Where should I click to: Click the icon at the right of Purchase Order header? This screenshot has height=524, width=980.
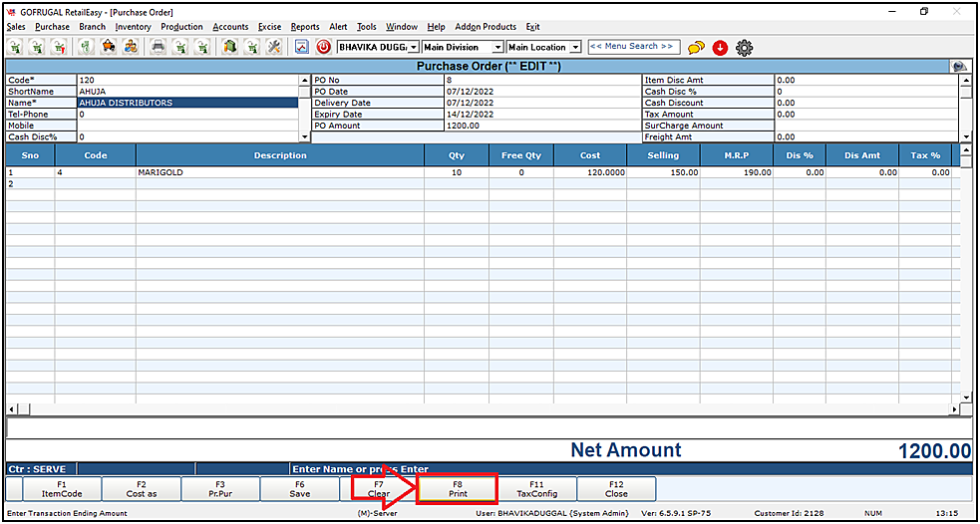pyautogui.click(x=958, y=67)
